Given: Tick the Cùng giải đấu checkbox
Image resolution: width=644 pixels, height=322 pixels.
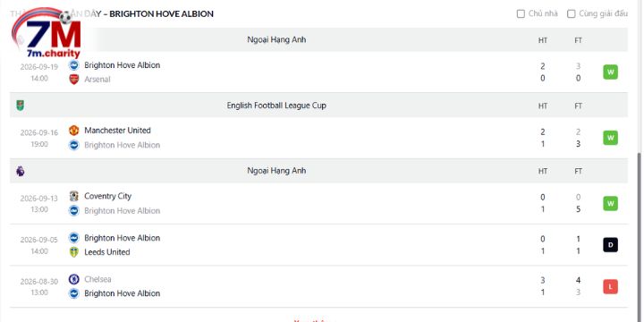Looking at the screenshot, I should click(572, 14).
